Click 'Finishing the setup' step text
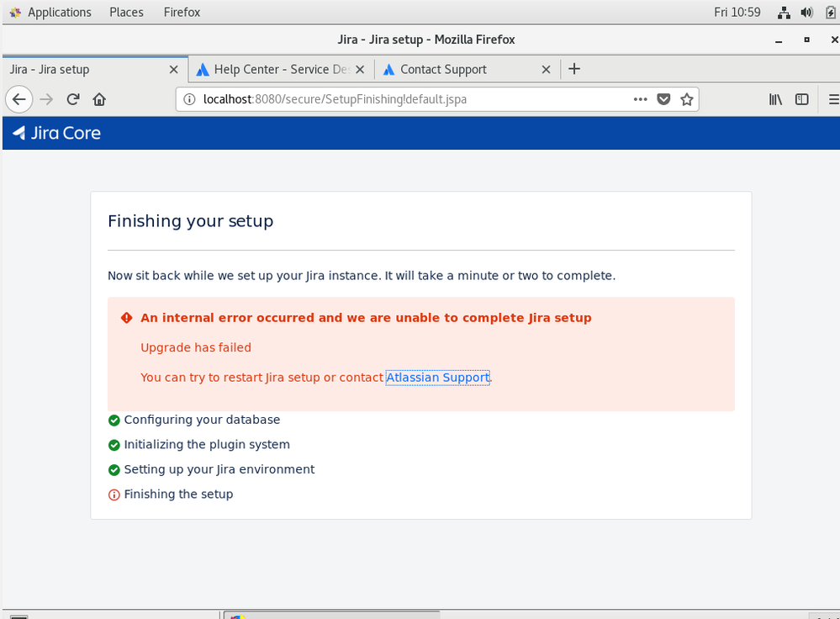The height and width of the screenshot is (619, 840). coord(178,495)
